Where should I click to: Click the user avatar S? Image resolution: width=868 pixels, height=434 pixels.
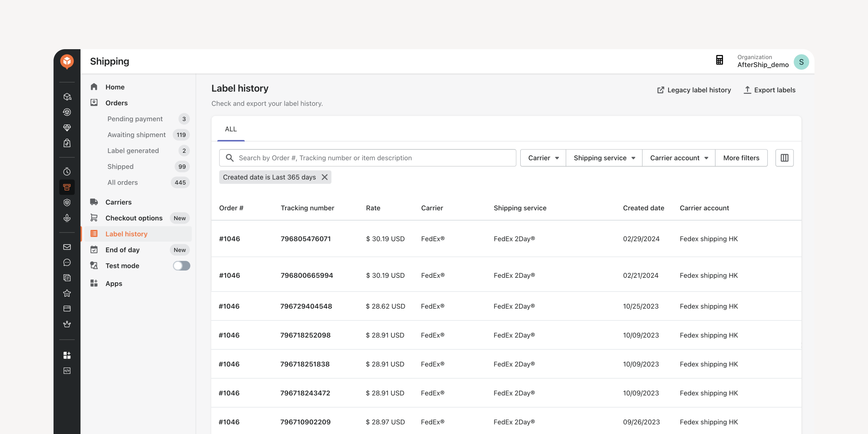801,62
